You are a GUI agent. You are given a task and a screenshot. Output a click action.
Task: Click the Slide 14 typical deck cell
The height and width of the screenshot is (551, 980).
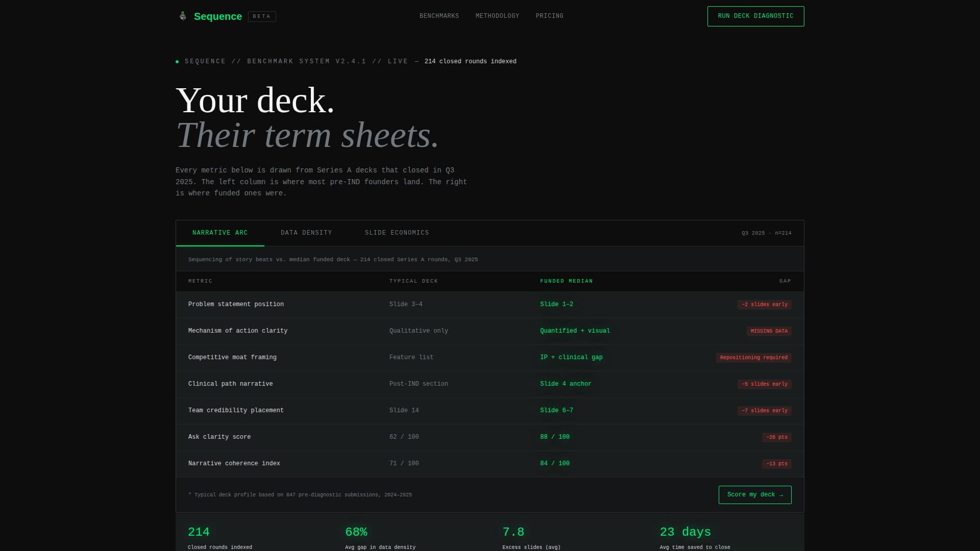coord(404,411)
